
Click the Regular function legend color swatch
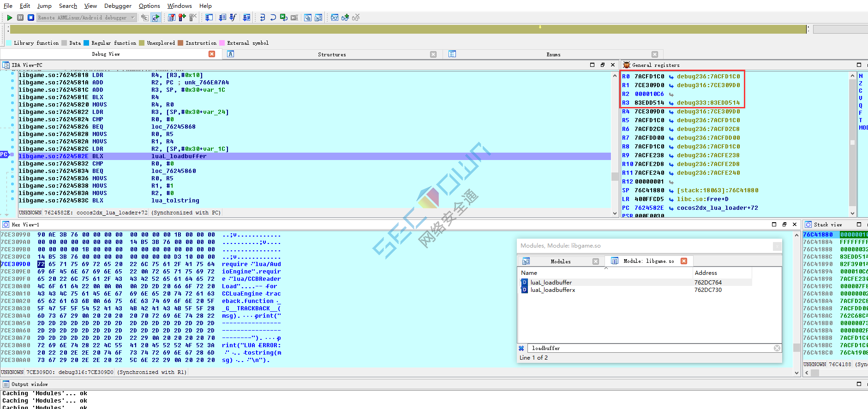(86, 43)
